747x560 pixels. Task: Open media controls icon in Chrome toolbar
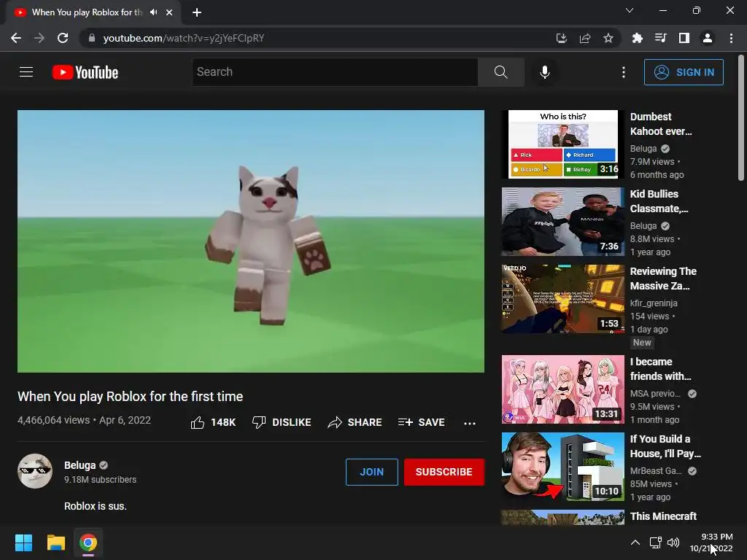pos(660,38)
